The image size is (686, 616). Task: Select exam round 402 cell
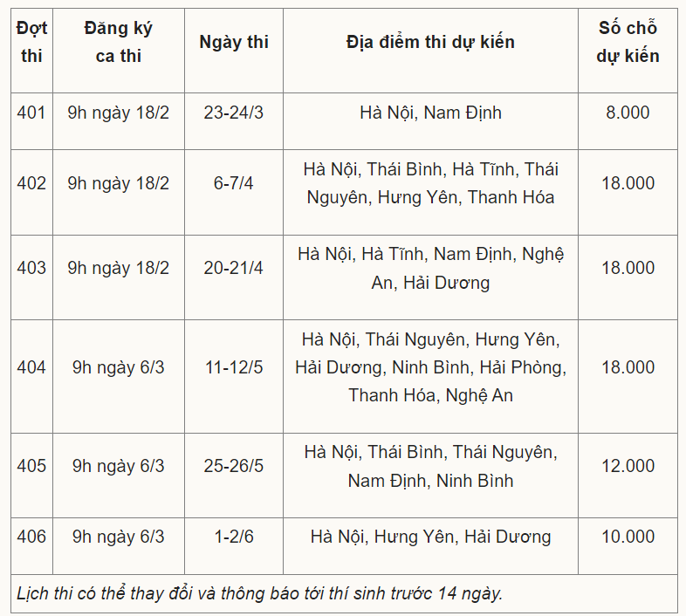(31, 183)
